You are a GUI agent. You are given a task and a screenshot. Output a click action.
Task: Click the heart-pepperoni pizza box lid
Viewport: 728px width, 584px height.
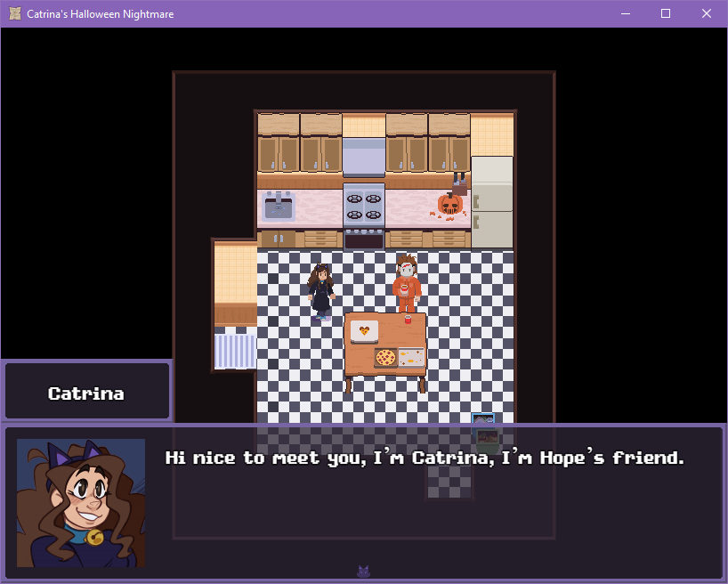click(364, 331)
